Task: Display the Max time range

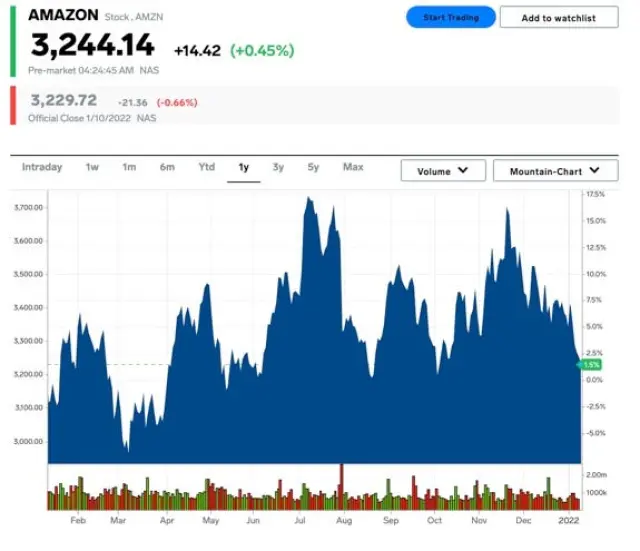Action: coord(353,167)
